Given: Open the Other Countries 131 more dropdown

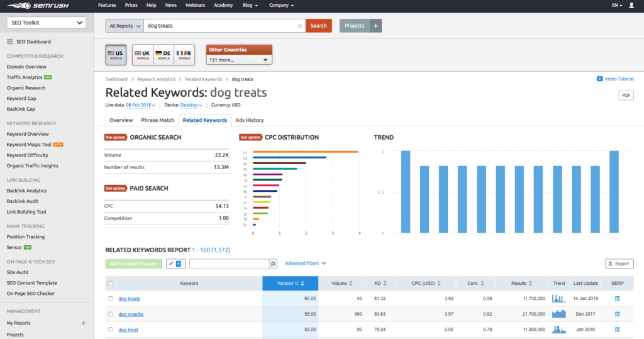Looking at the screenshot, I should [239, 60].
